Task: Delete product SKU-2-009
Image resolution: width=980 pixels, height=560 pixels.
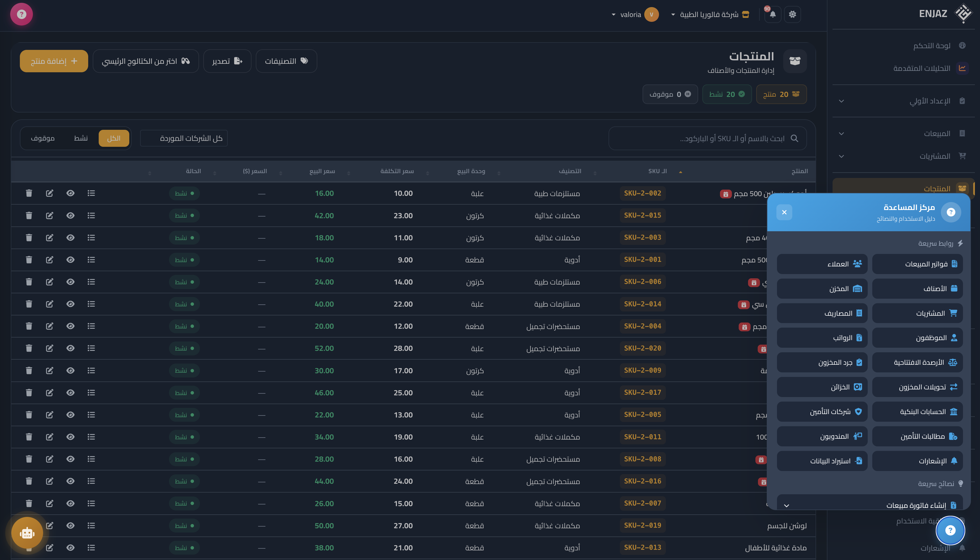Action: tap(29, 370)
